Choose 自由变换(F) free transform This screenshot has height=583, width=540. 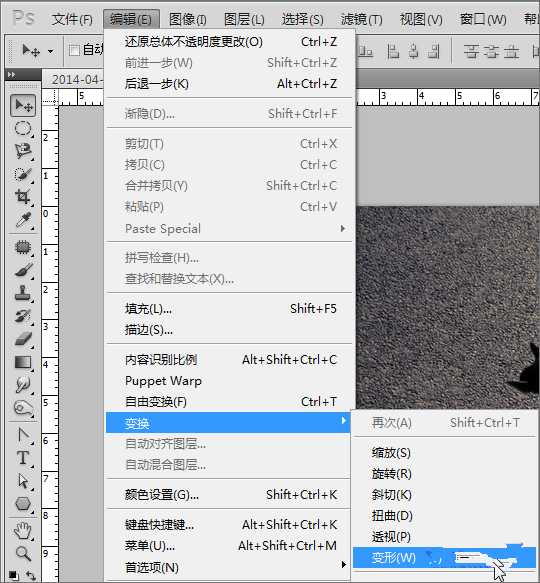[228, 402]
